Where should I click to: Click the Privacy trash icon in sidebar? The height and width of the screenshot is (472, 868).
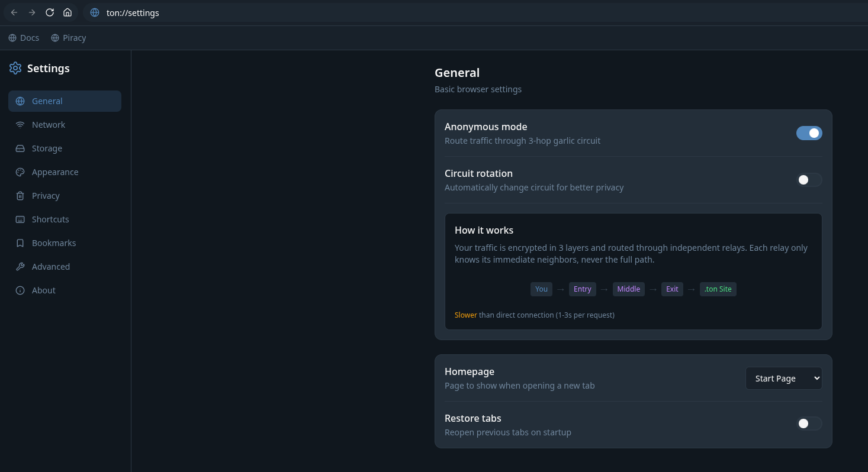coord(20,196)
